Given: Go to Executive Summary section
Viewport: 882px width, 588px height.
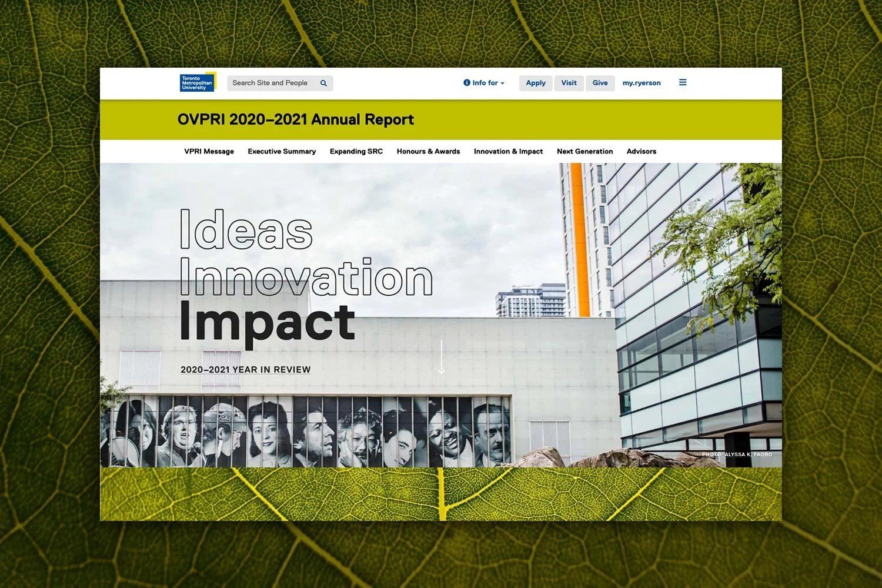Looking at the screenshot, I should (x=282, y=152).
